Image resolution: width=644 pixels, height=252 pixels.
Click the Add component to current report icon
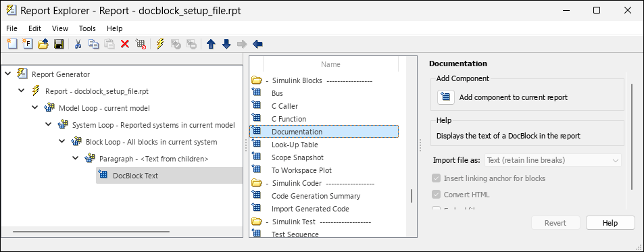point(445,97)
